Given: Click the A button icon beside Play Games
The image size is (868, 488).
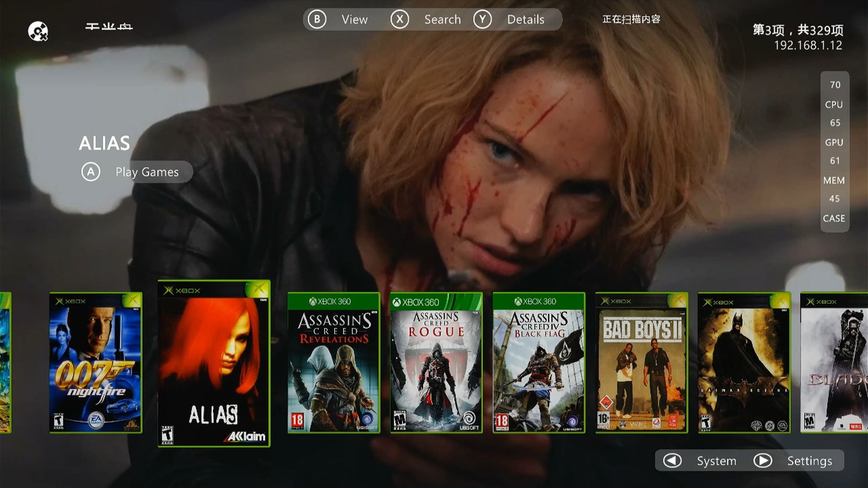Looking at the screenshot, I should click(x=91, y=172).
